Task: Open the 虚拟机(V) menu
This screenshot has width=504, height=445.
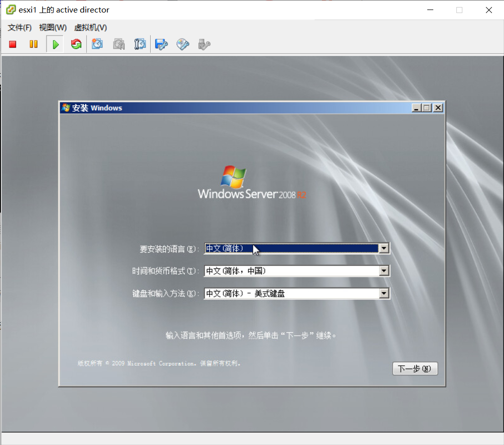Action: point(90,28)
